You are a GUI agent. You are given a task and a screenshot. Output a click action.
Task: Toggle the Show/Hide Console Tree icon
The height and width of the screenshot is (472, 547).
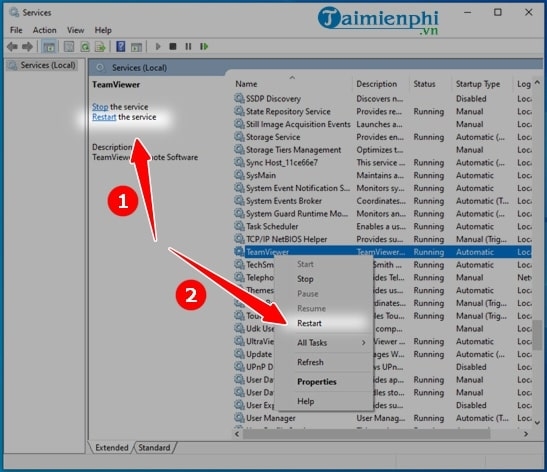point(49,46)
